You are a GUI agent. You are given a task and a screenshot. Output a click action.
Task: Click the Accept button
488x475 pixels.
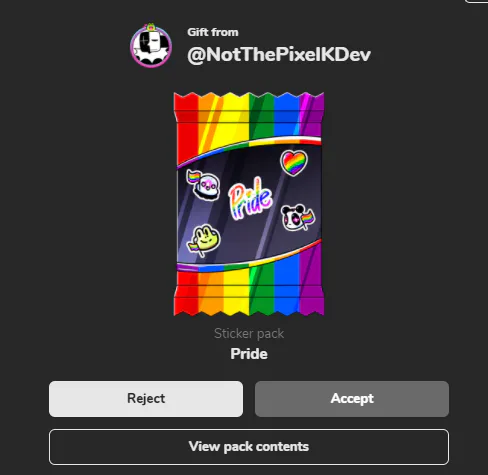(352, 399)
